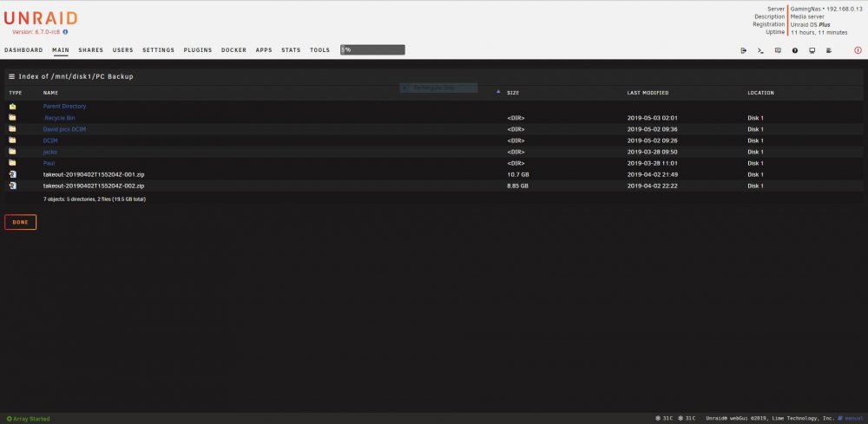Image resolution: width=868 pixels, height=424 pixels.
Task: Click the 2019-04-02 22:22 modified date
Action: [652, 186]
